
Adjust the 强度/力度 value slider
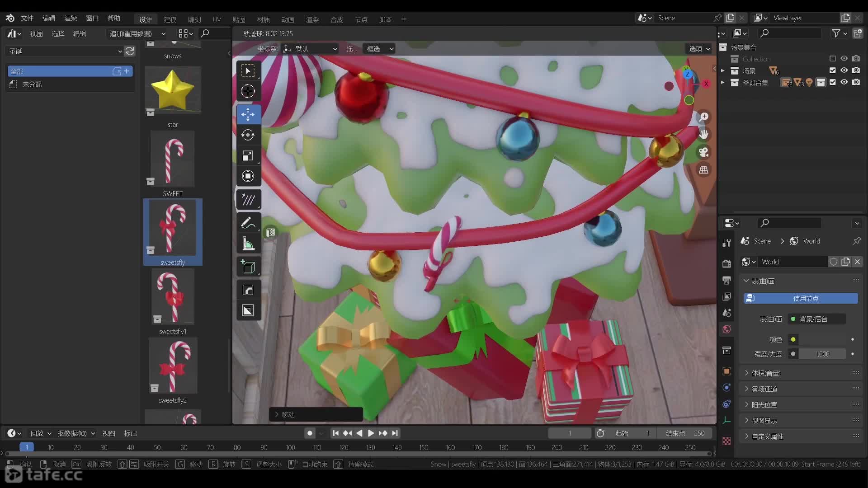point(822,354)
